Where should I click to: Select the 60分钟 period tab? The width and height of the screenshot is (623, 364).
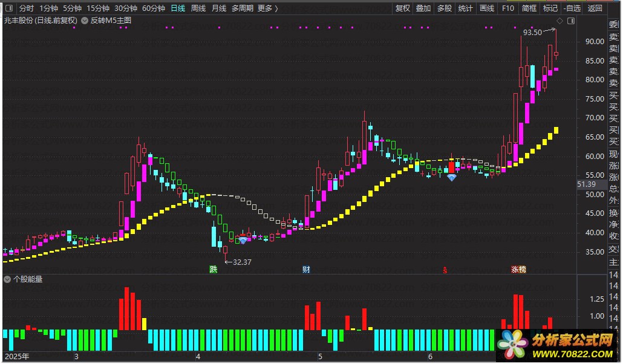(154, 8)
